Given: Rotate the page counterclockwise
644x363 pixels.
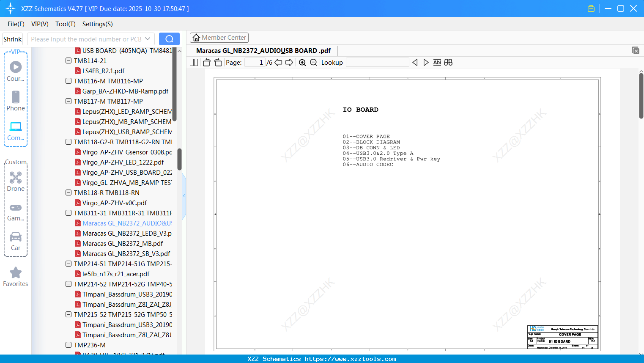Looking at the screenshot, I should click(x=206, y=62).
